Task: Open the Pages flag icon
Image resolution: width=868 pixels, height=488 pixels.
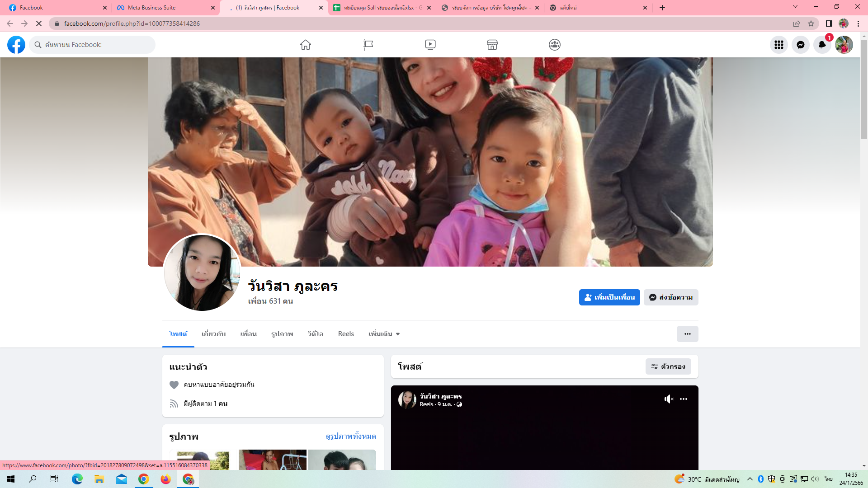Action: click(x=368, y=45)
